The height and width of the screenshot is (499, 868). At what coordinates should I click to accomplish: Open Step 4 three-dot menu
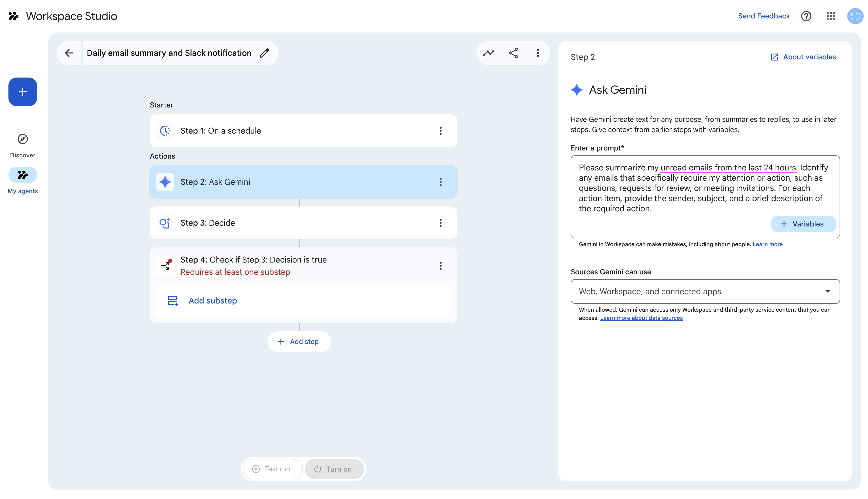(440, 266)
